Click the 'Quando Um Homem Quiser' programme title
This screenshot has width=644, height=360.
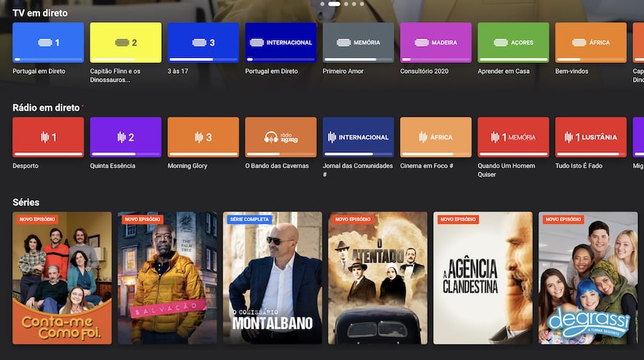[507, 170]
